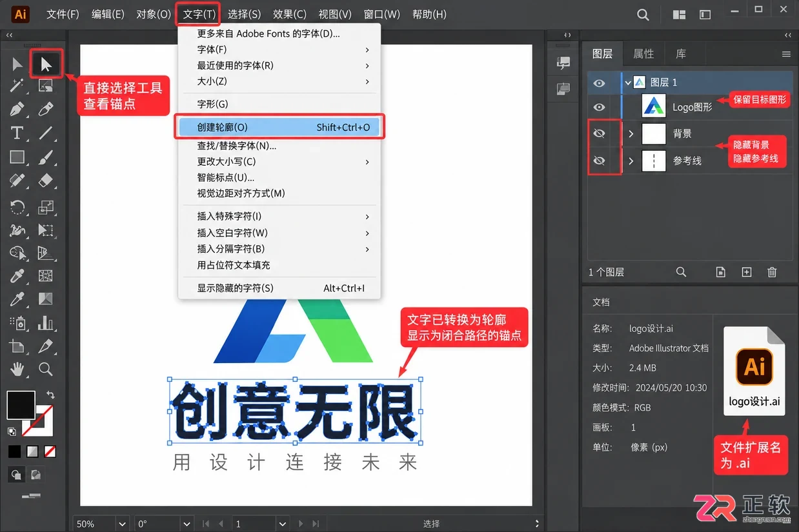Reset to default fill and stroke

click(12, 431)
